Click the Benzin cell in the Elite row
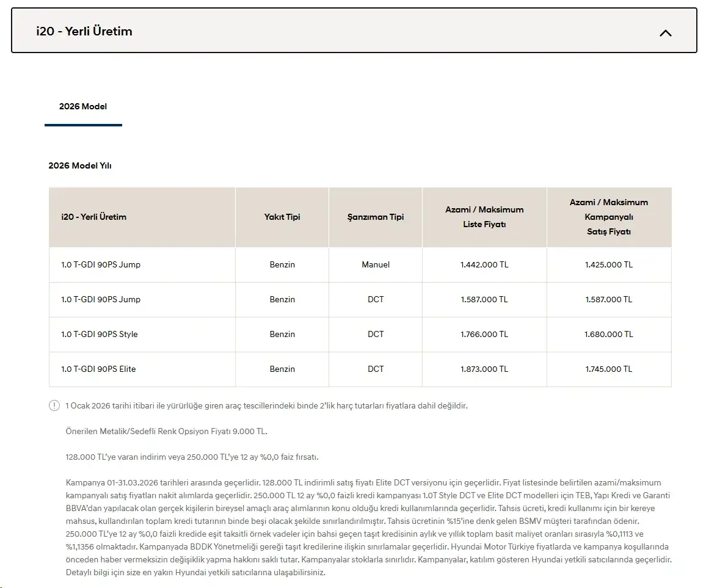The height and width of the screenshot is (588, 706). (x=282, y=369)
